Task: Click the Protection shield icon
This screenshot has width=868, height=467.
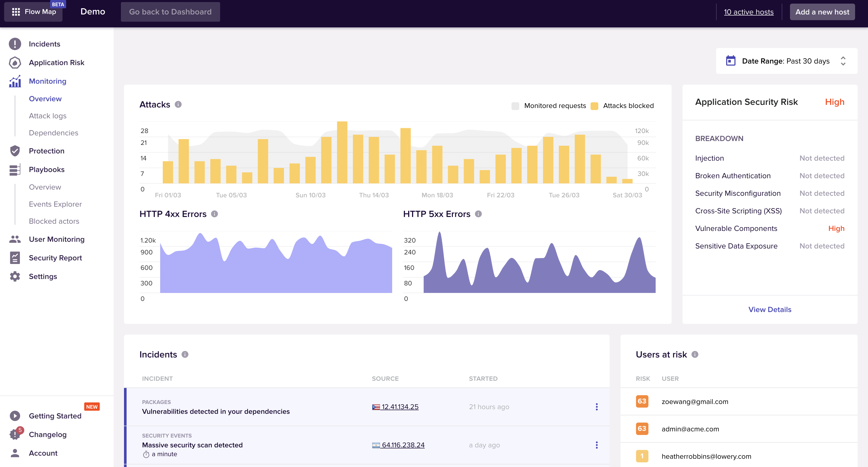Action: 15,151
